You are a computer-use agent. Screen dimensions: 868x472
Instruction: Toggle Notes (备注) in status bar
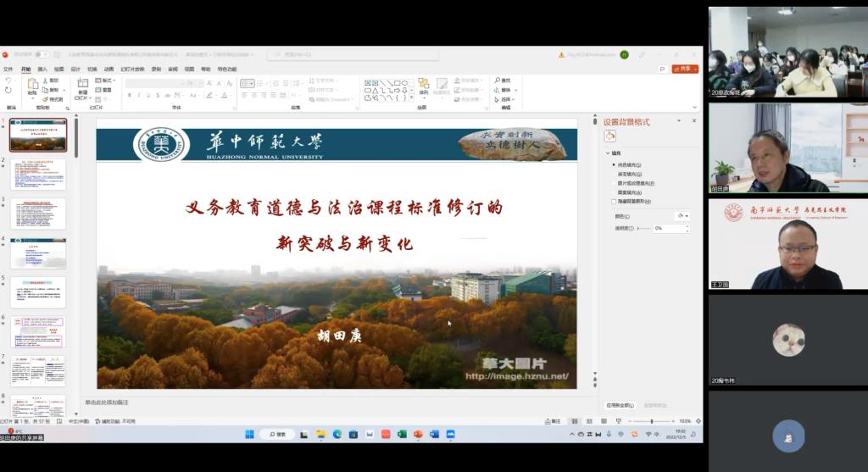553,421
